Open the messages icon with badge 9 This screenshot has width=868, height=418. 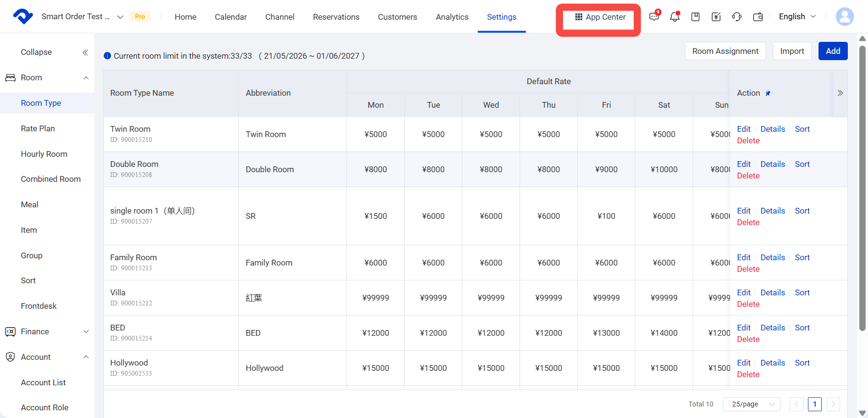pos(654,16)
